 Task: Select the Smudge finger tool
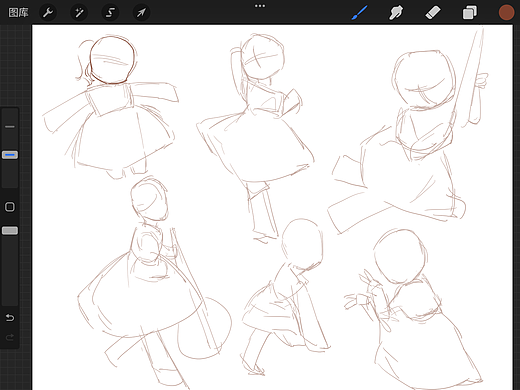point(396,13)
